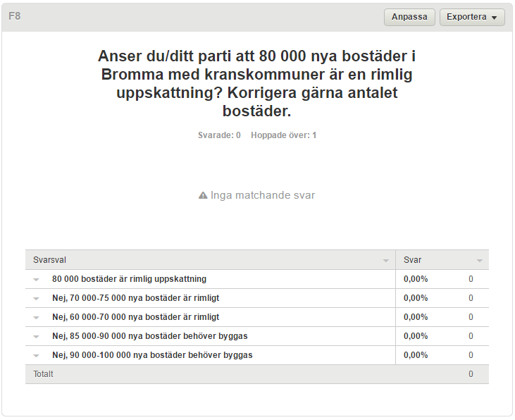Open the Svar column sort arrow
The width and height of the screenshot is (515, 420).
pyautogui.click(x=480, y=261)
